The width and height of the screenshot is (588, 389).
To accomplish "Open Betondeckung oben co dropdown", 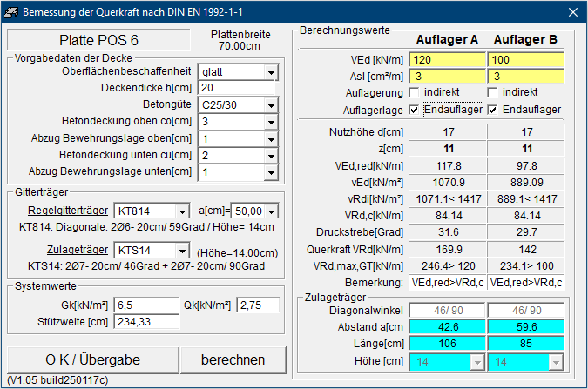I will tap(270, 122).
